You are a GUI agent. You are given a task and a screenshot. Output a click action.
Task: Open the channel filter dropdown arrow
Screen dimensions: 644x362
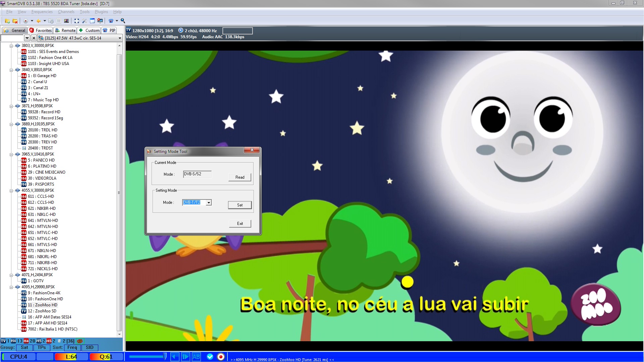[27, 38]
